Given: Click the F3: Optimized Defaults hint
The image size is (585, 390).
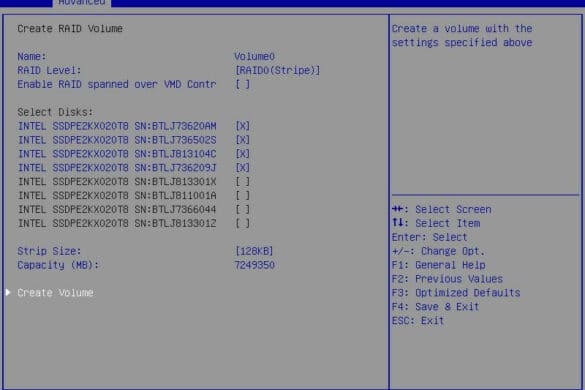Looking at the screenshot, I should 456,293.
